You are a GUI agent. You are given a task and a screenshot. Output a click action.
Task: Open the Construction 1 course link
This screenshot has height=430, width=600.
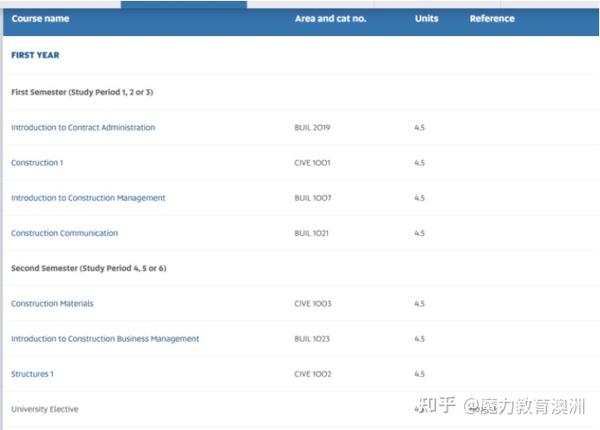tap(37, 163)
